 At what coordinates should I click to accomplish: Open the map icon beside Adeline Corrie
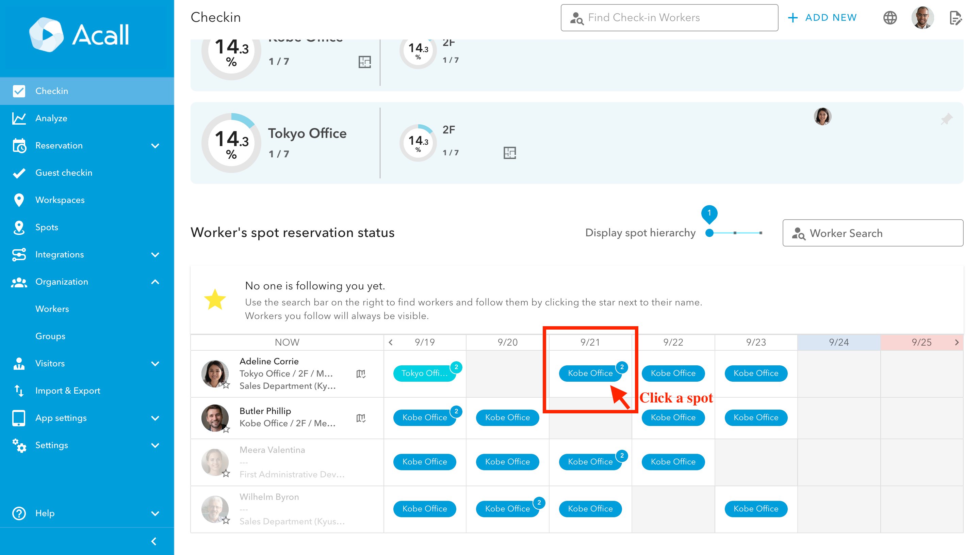click(x=361, y=374)
